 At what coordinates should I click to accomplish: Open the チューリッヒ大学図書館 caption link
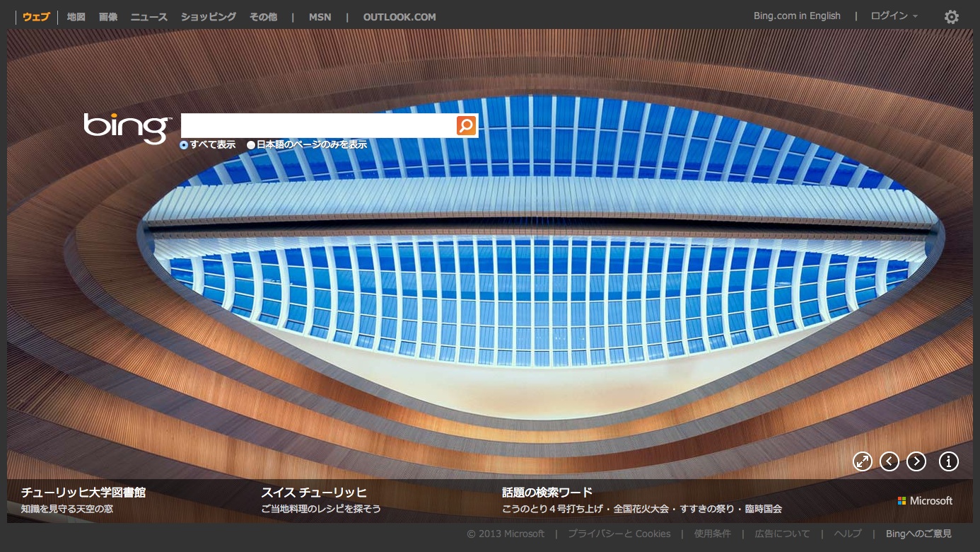coord(83,493)
